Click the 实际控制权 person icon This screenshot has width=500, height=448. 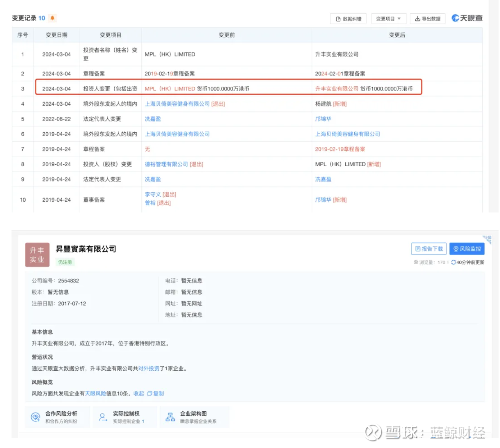tap(103, 417)
